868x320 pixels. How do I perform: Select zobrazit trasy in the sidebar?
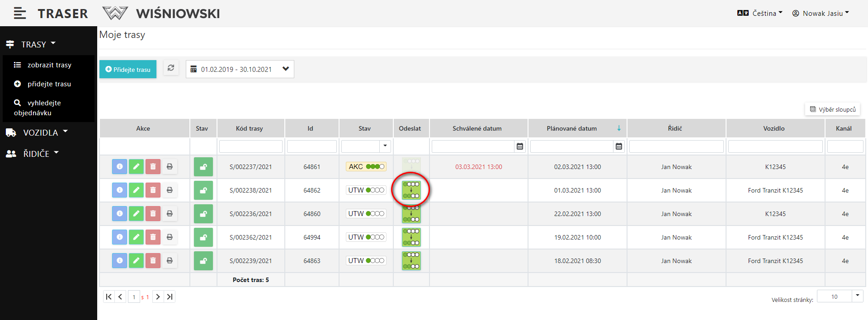tap(49, 65)
